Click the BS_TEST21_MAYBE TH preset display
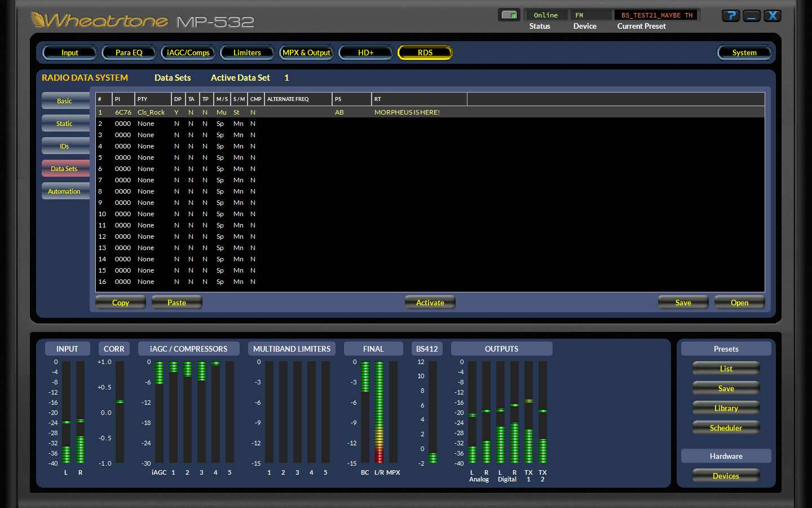This screenshot has width=812, height=508. [x=656, y=15]
